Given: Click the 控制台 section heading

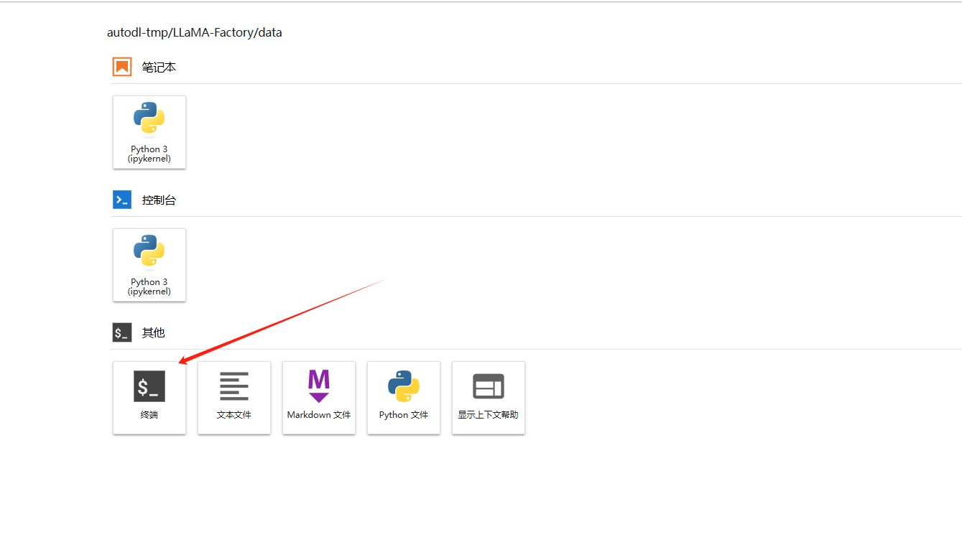Looking at the screenshot, I should (x=159, y=200).
